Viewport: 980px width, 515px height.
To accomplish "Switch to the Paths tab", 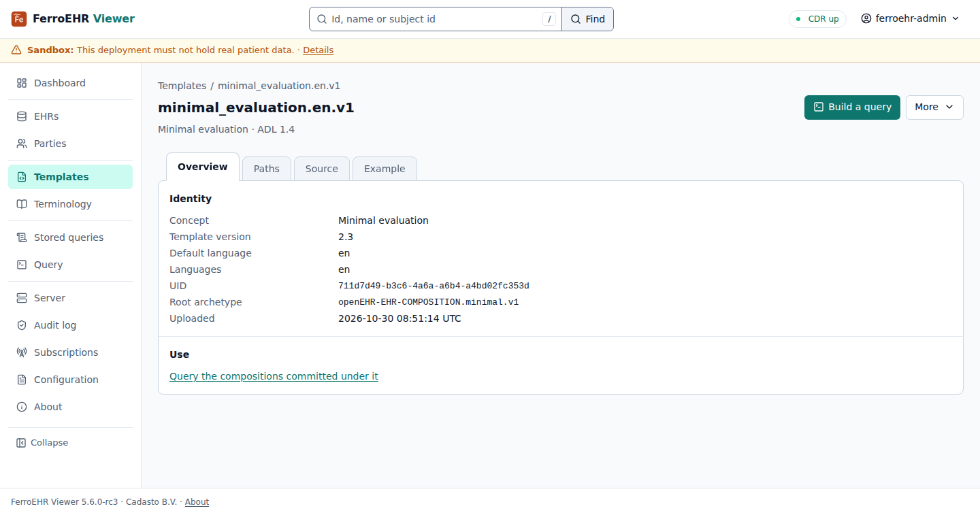I will tap(267, 169).
